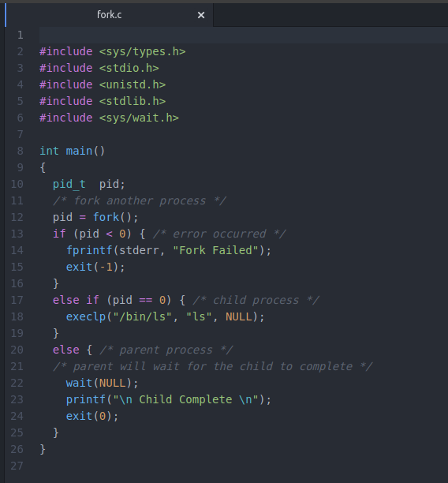Click the '<sys/wait.h>' header name
This screenshot has width=448, height=483.
139,118
